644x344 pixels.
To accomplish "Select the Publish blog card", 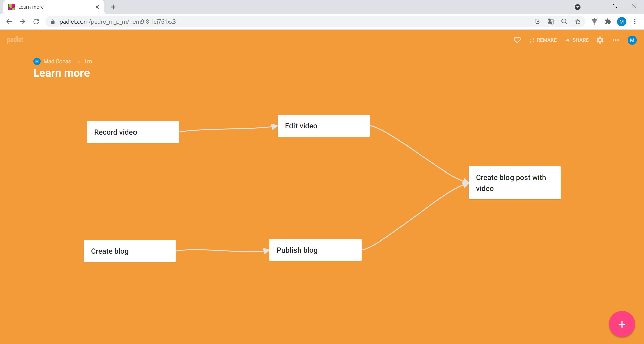I will 315,250.
